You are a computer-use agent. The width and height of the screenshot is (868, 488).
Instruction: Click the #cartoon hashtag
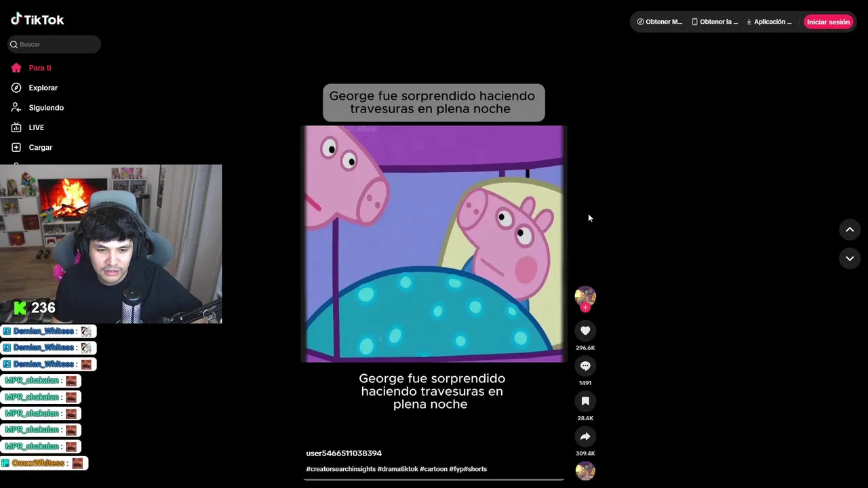click(433, 469)
